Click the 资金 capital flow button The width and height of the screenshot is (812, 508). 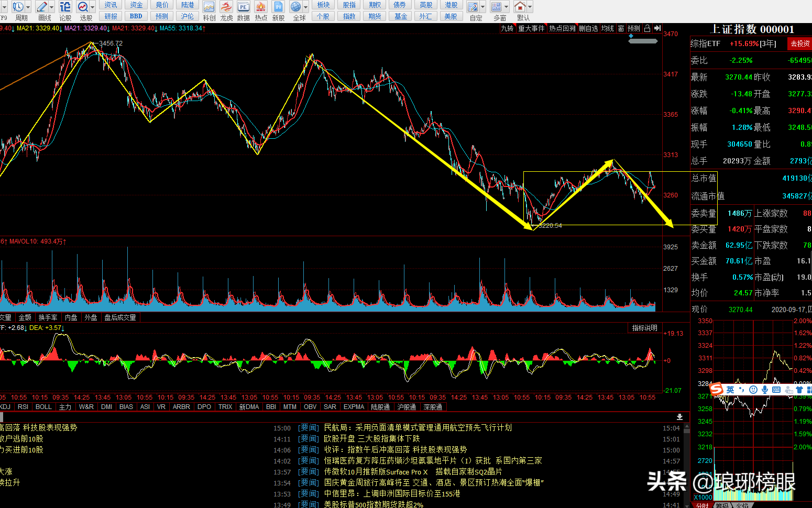pyautogui.click(x=136, y=5)
